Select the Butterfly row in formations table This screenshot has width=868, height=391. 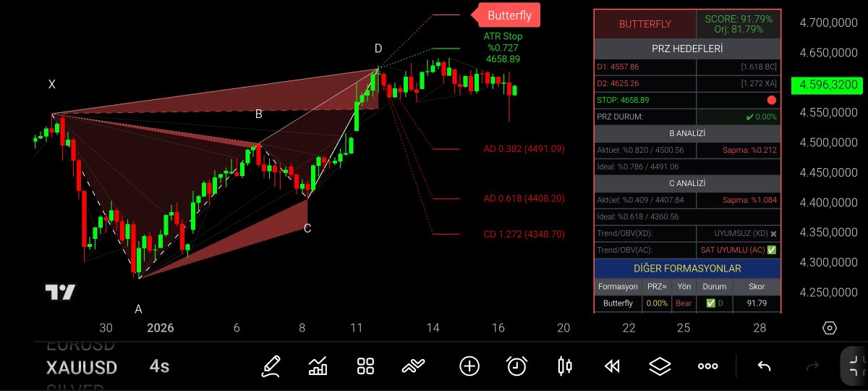[687, 303]
